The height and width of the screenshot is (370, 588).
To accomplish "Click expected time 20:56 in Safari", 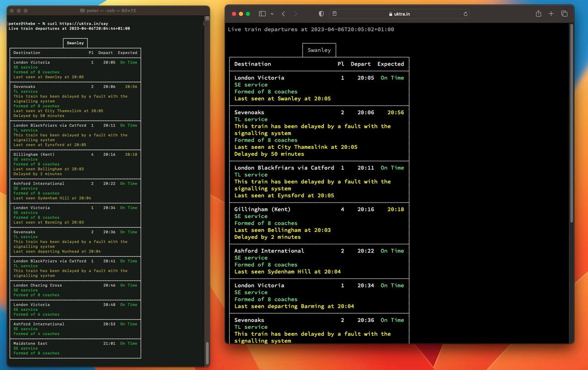I will point(396,113).
